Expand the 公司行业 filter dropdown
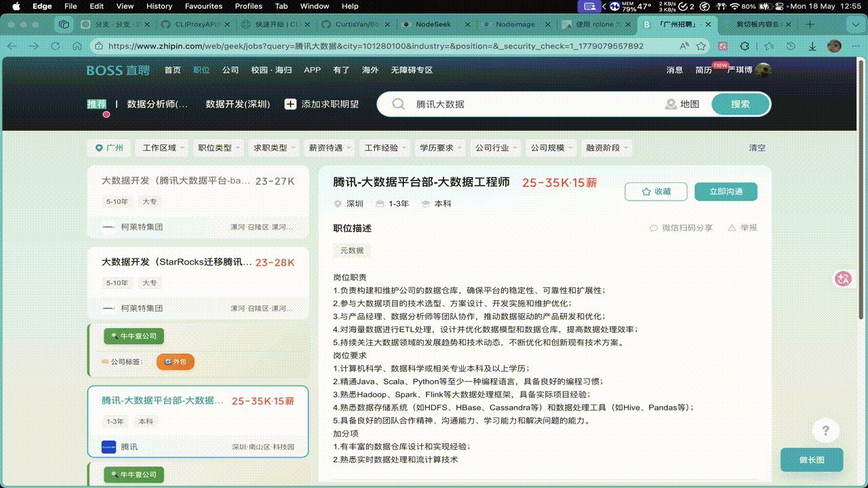The width and height of the screenshot is (868, 488). (x=496, y=148)
